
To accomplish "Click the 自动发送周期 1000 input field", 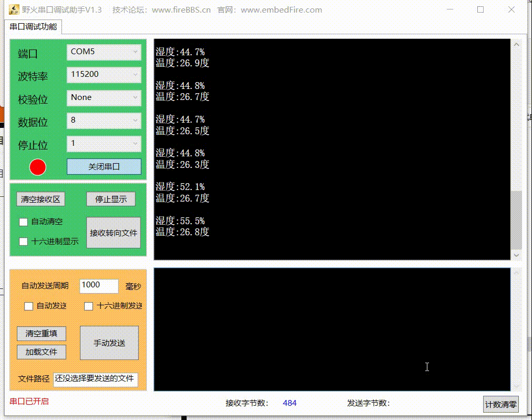I will [x=99, y=286].
